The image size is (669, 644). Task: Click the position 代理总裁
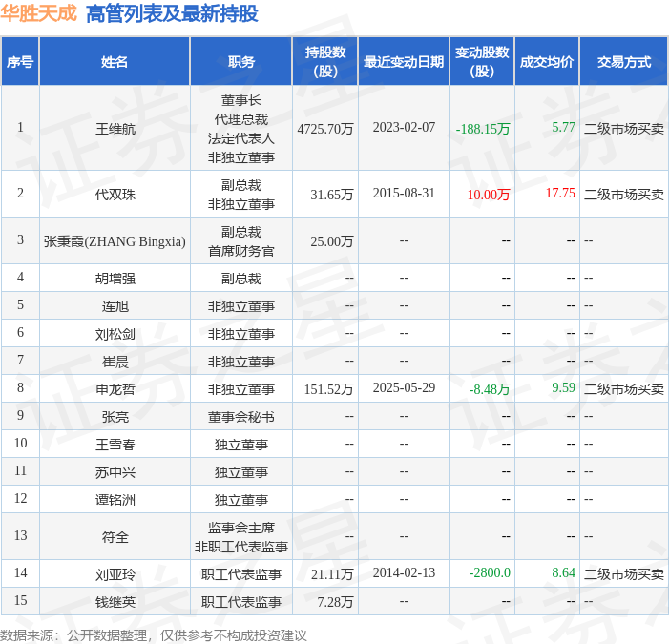(x=241, y=119)
